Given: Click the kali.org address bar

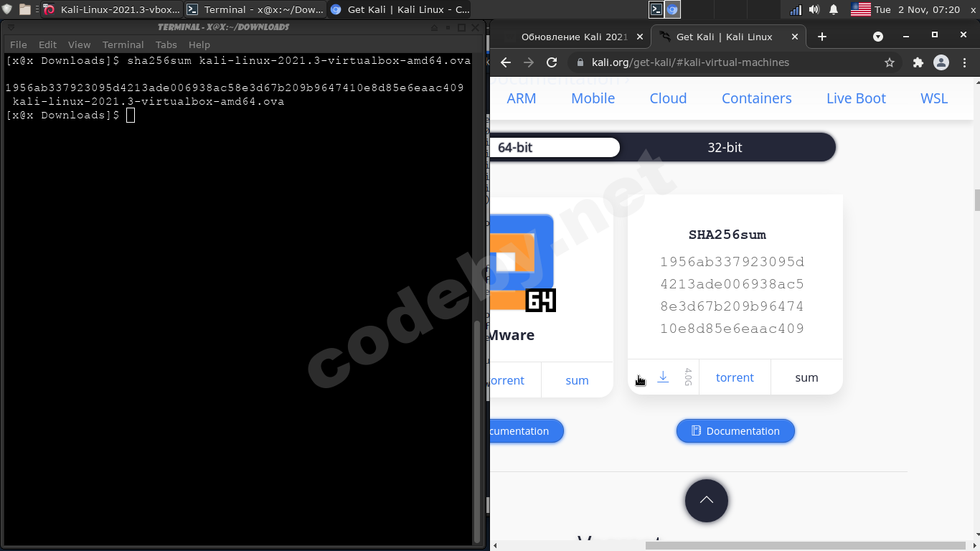Looking at the screenshot, I should [735, 62].
